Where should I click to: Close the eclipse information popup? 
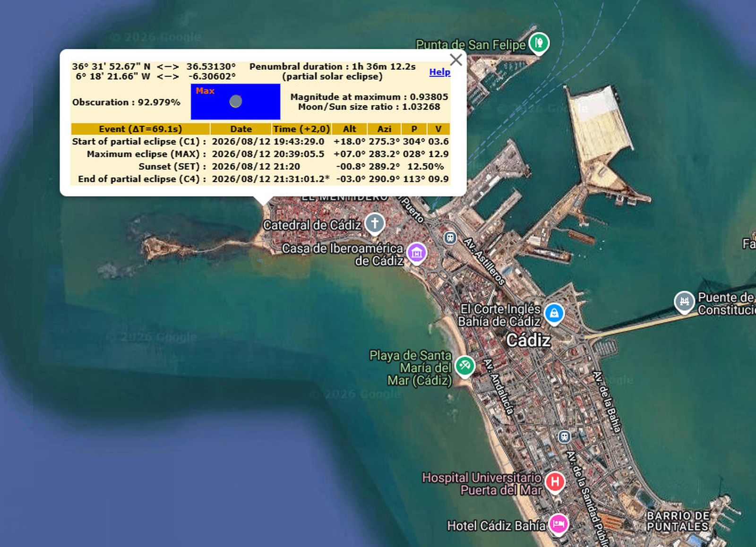tap(455, 60)
